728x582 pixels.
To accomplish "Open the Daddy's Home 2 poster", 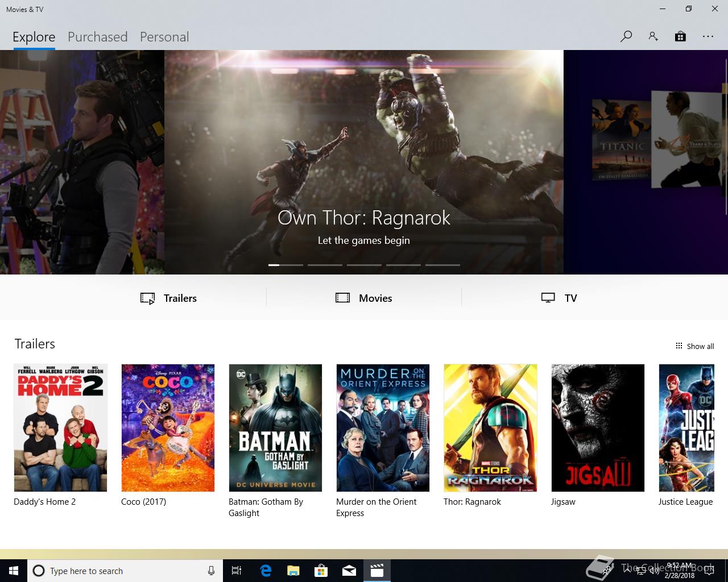I will click(60, 428).
